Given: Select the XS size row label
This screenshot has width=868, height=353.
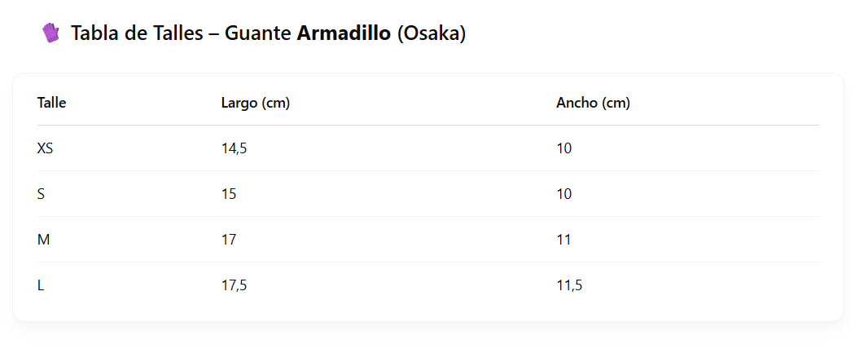Looking at the screenshot, I should click(46, 148).
